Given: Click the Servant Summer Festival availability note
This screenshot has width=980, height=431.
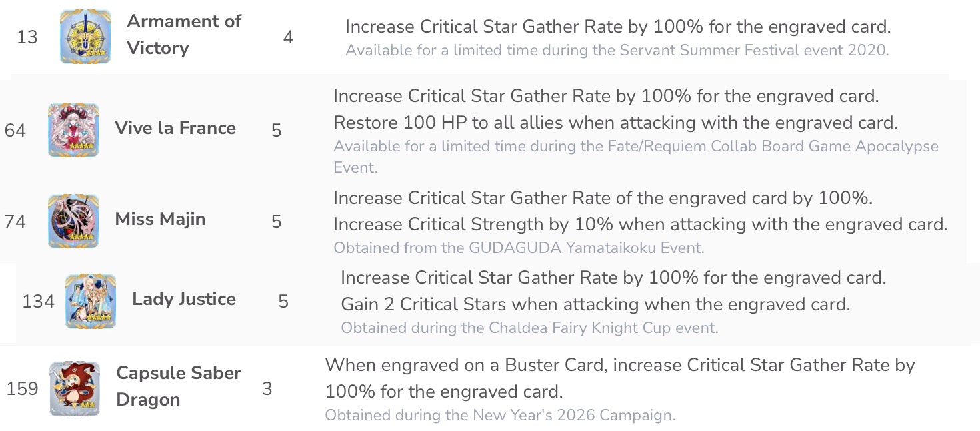Looking at the screenshot, I should coord(617,51).
